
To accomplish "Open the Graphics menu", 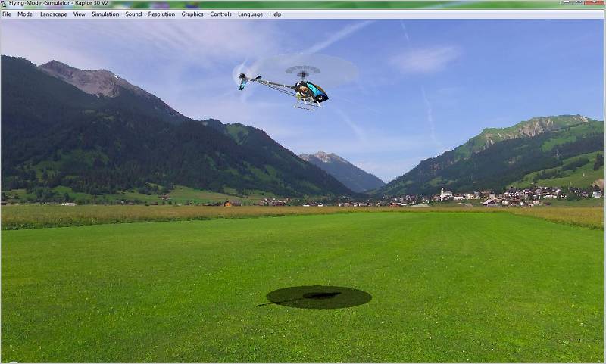I will point(192,14).
